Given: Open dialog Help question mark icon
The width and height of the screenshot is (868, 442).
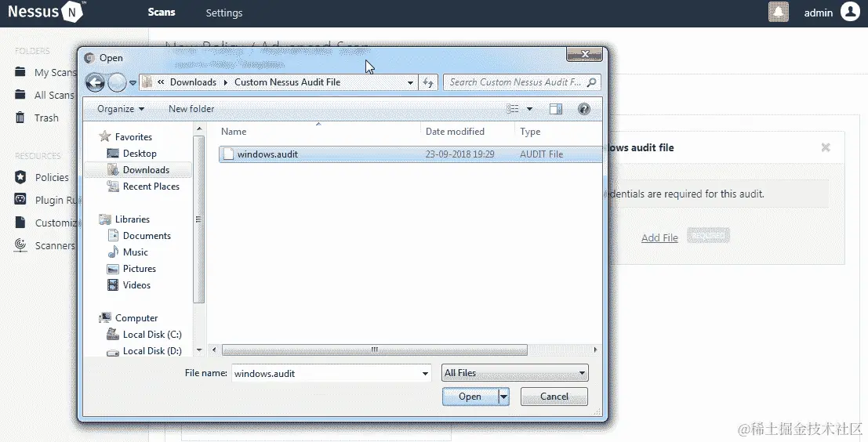Looking at the screenshot, I should (x=584, y=109).
